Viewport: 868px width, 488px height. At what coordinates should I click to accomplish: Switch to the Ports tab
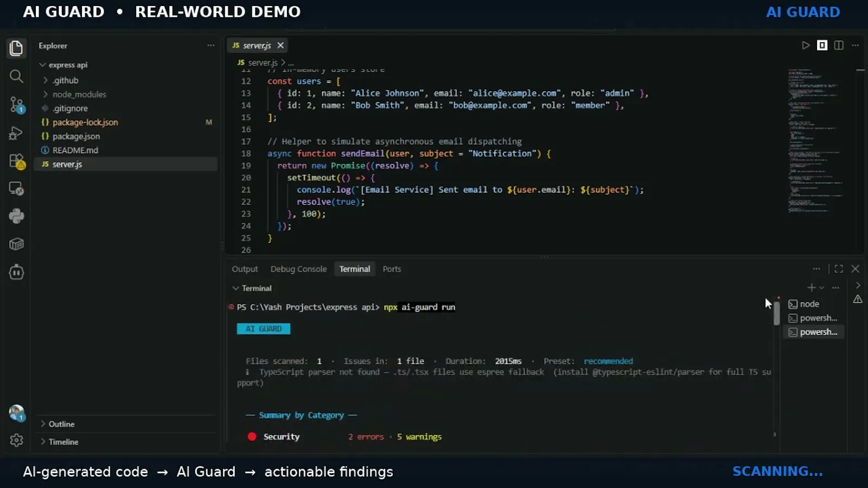pyautogui.click(x=392, y=269)
